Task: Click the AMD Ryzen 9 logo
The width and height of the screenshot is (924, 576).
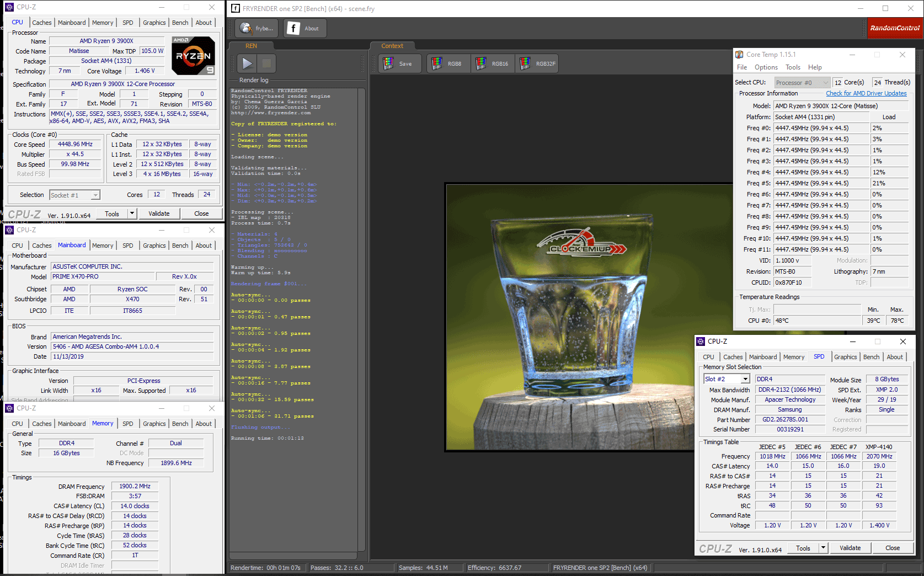Action: tap(193, 56)
